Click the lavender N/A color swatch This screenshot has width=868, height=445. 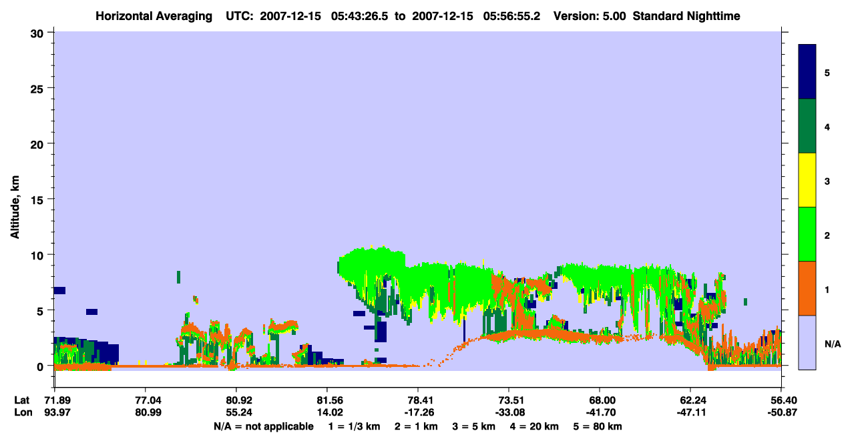[x=807, y=342]
